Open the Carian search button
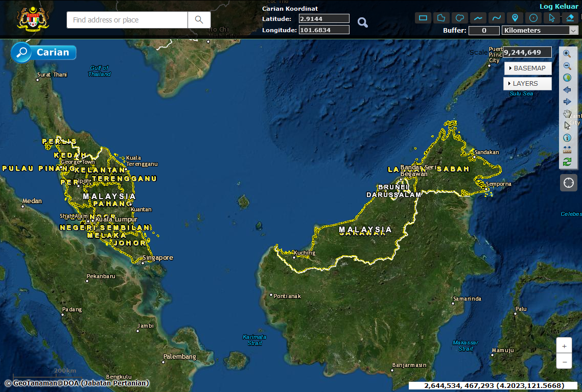582x392 pixels. pyautogui.click(x=44, y=53)
